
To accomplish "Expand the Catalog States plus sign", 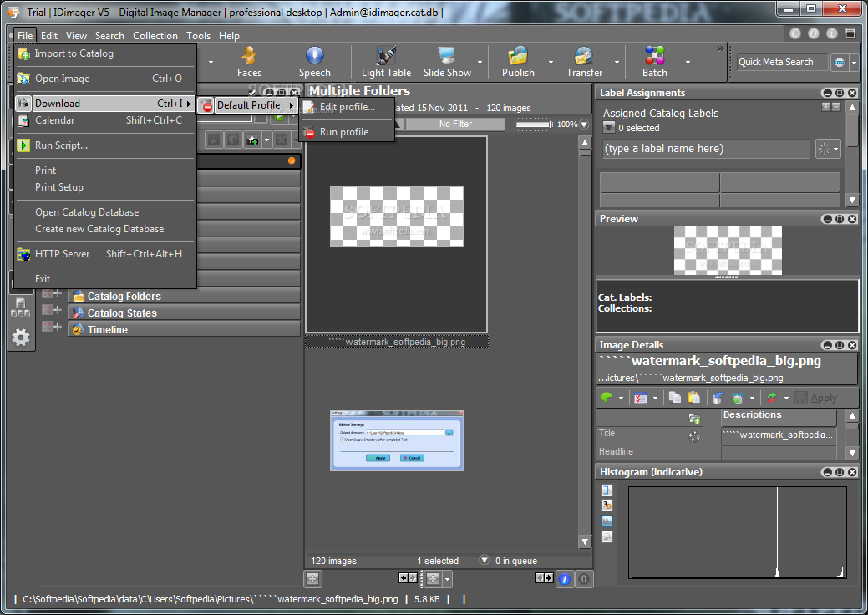I will point(58,310).
